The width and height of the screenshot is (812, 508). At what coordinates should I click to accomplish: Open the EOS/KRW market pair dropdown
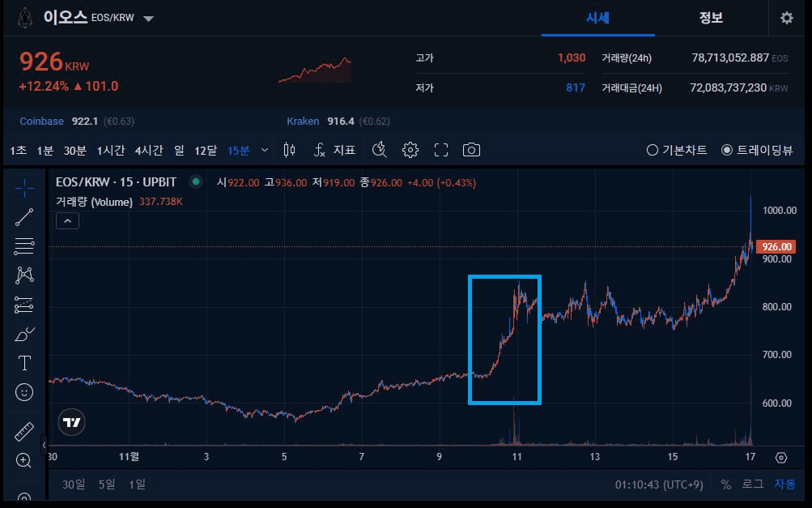point(149,19)
